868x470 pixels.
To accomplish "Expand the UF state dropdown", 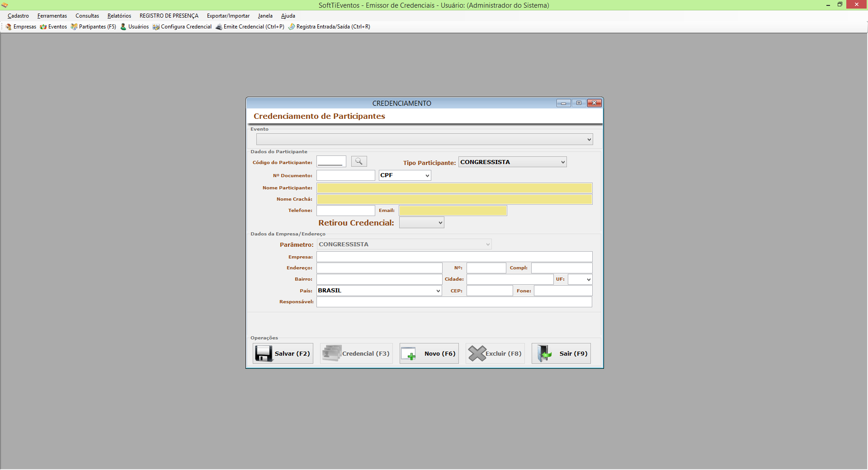I will [x=588, y=279].
